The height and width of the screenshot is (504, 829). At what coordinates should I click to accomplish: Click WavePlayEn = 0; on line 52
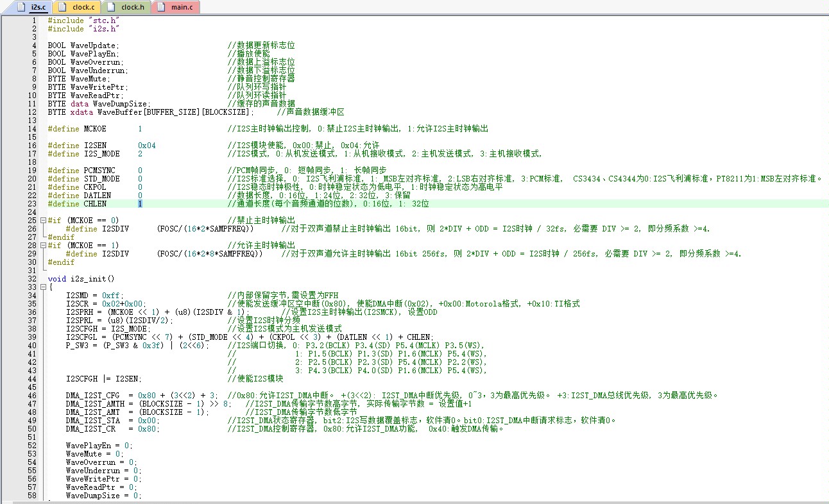pos(99,445)
